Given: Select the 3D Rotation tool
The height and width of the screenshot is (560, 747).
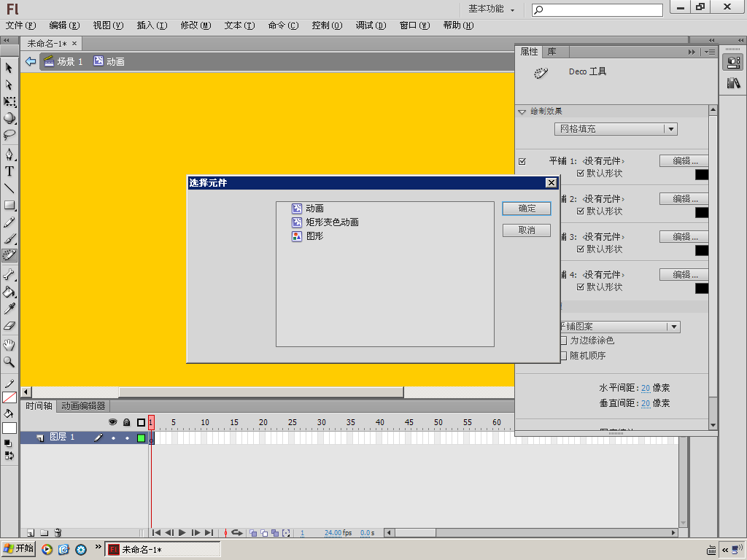Looking at the screenshot, I should tap(9, 118).
